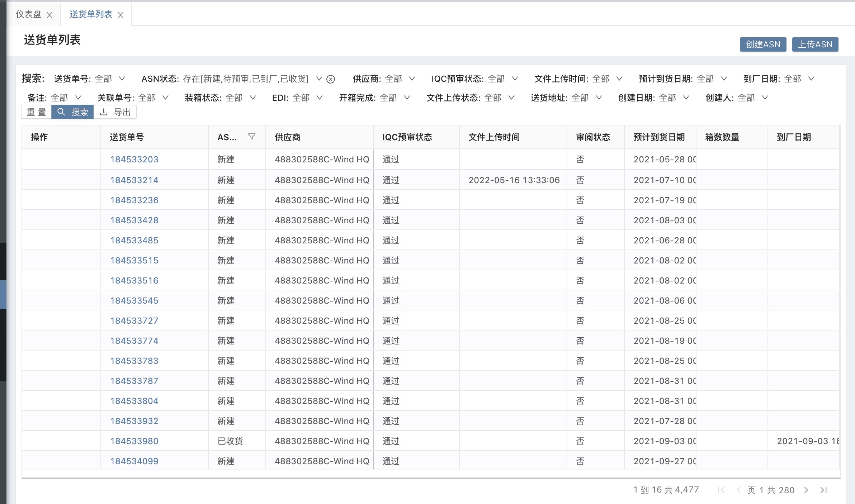Click the 操作 column header
Viewport: 855px width, 504px height.
click(61, 137)
